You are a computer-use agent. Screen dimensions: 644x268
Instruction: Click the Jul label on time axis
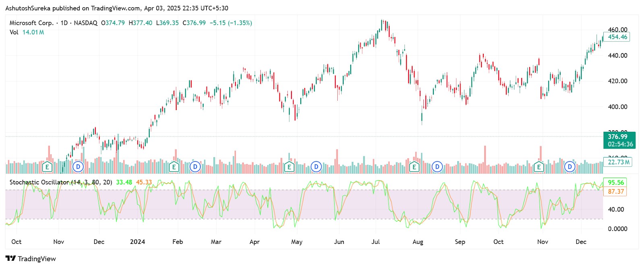point(376,242)
